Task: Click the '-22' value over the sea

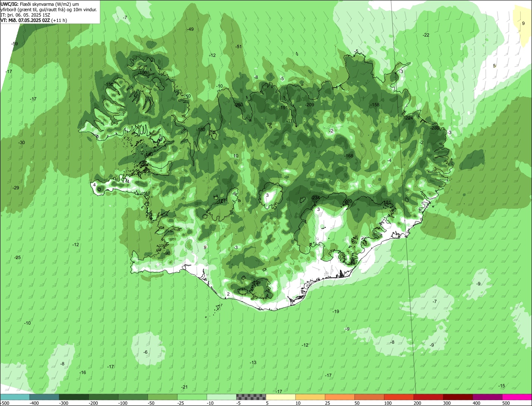Action: point(426,35)
